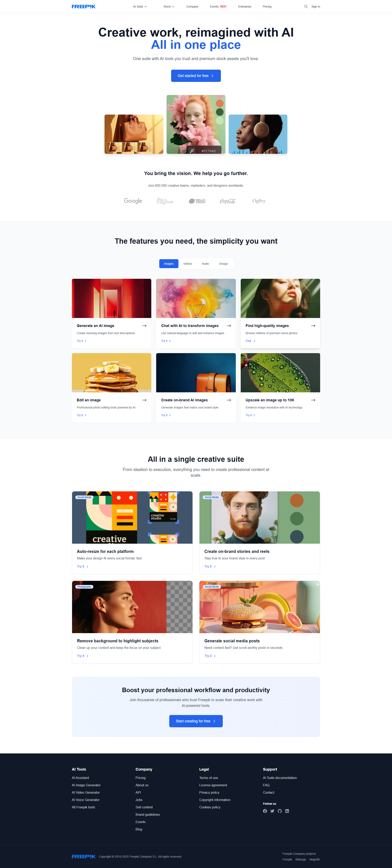Click the Get started for free button
392x868 pixels.
point(196,76)
